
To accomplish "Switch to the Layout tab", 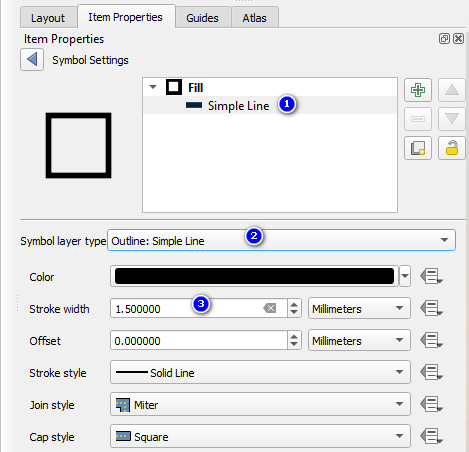I will [48, 18].
